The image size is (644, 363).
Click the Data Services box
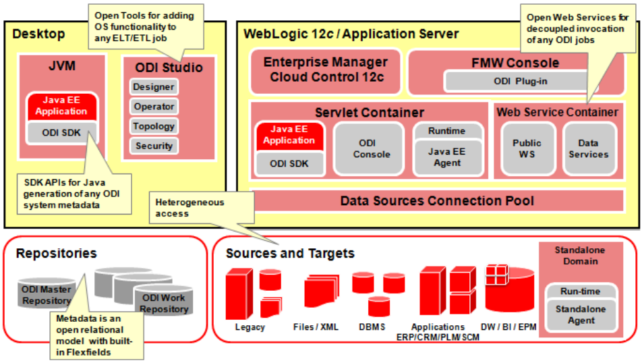(589, 148)
